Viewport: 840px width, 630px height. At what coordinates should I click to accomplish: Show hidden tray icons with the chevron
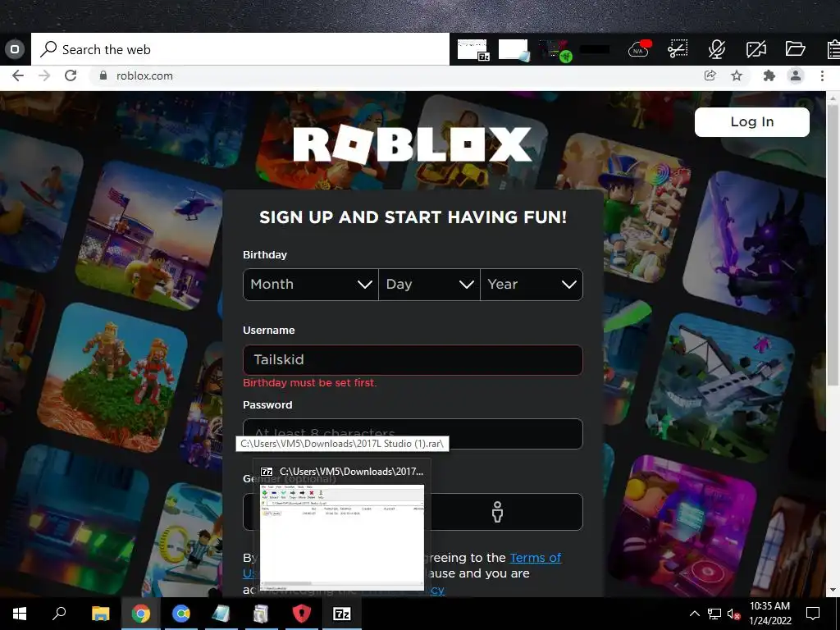point(694,614)
